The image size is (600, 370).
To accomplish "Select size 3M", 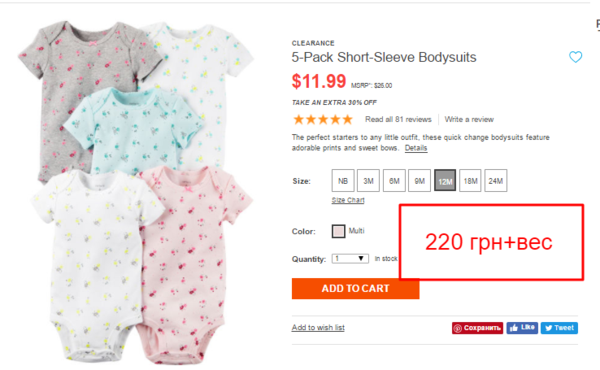I will point(368,181).
